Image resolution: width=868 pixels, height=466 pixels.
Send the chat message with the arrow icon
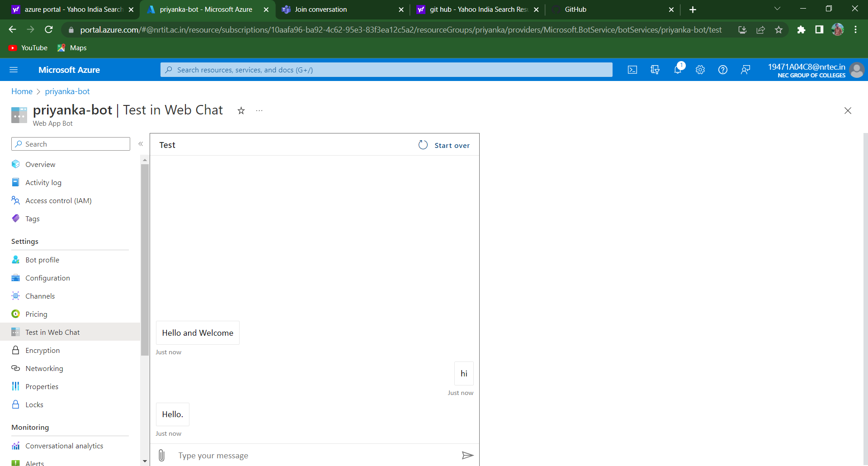coord(468,455)
